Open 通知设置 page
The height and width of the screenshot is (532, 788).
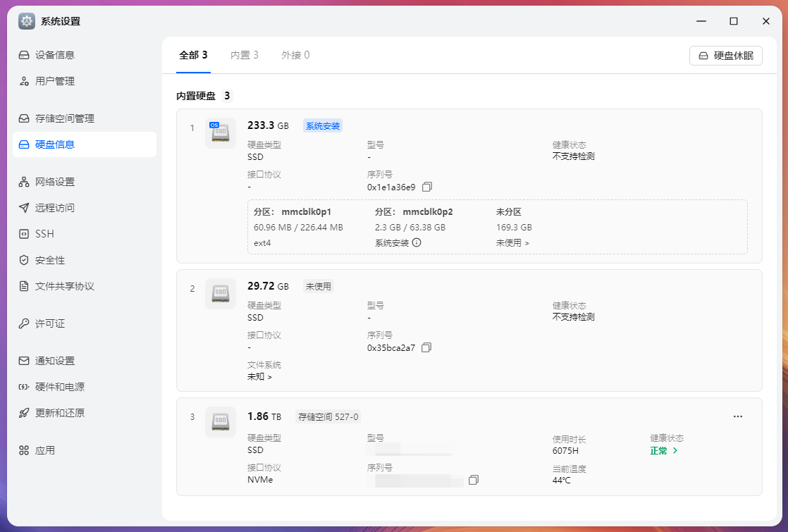click(85, 361)
